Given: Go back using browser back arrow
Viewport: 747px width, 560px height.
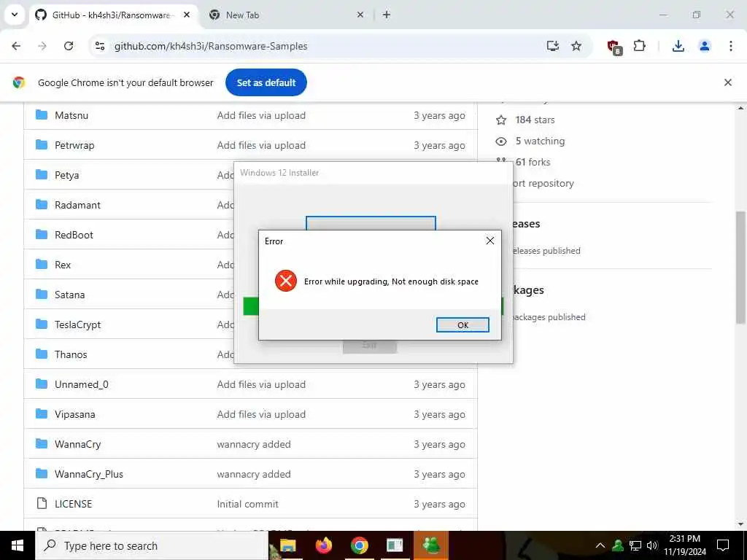Looking at the screenshot, I should [16, 46].
